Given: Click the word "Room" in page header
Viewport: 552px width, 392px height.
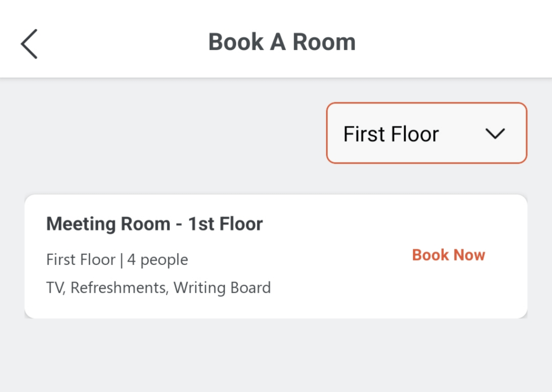Looking at the screenshot, I should [323, 42].
